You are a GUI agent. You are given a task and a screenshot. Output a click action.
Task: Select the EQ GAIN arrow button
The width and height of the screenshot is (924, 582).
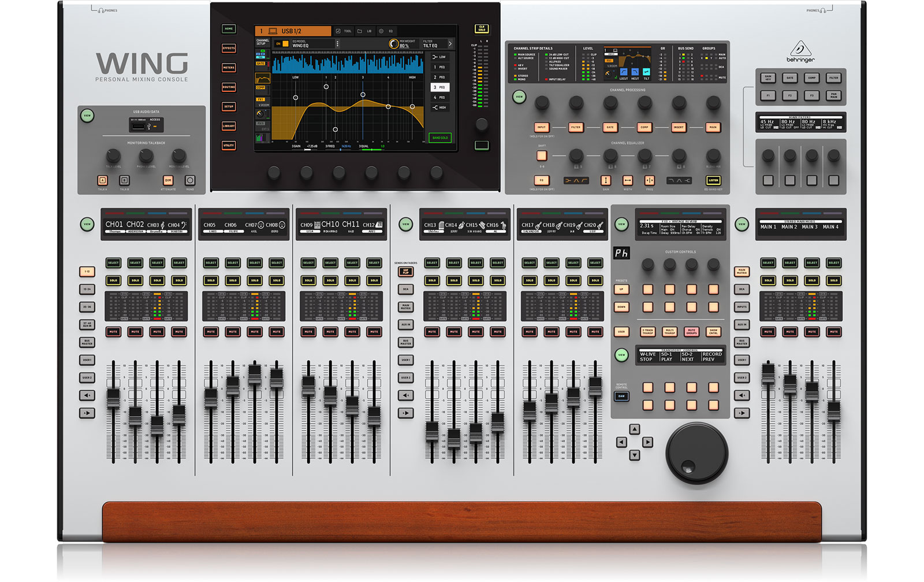pos(606,181)
